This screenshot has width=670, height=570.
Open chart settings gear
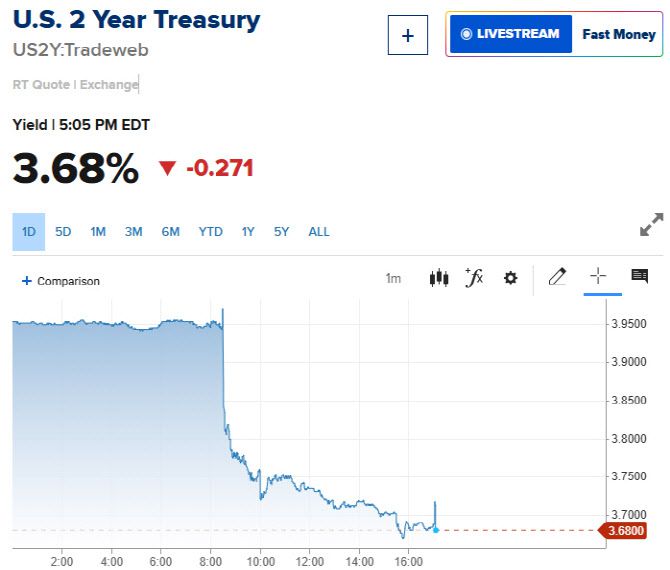pyautogui.click(x=510, y=278)
